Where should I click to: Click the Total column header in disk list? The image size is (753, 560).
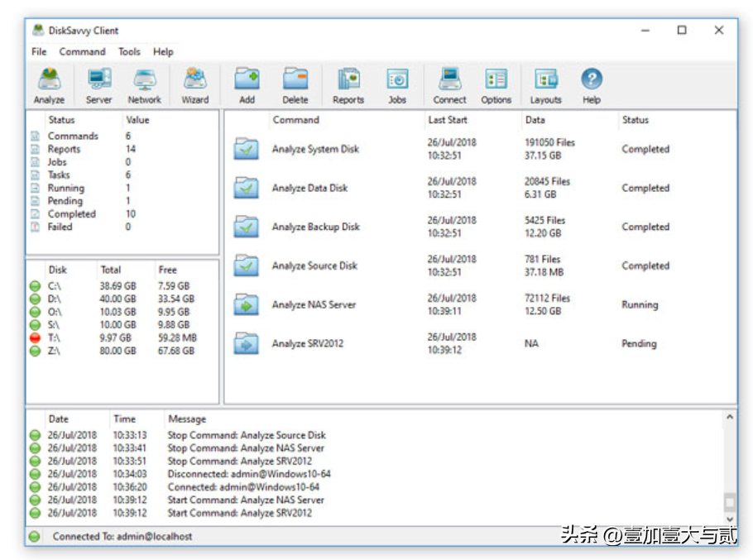click(111, 270)
